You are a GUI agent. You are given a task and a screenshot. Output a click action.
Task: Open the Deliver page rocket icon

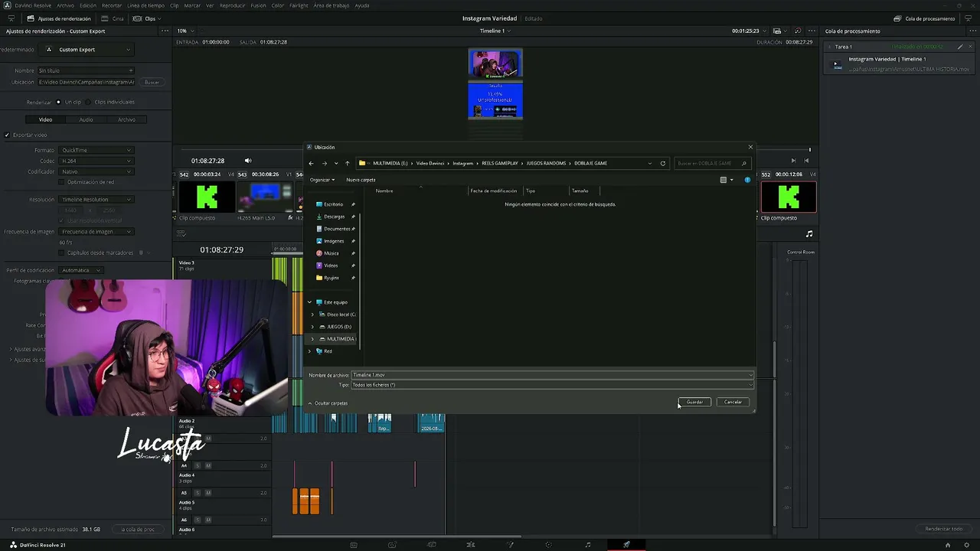(626, 545)
